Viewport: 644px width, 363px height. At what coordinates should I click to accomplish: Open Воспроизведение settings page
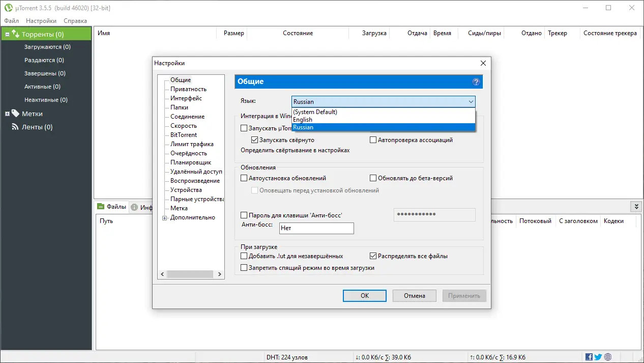195,181
